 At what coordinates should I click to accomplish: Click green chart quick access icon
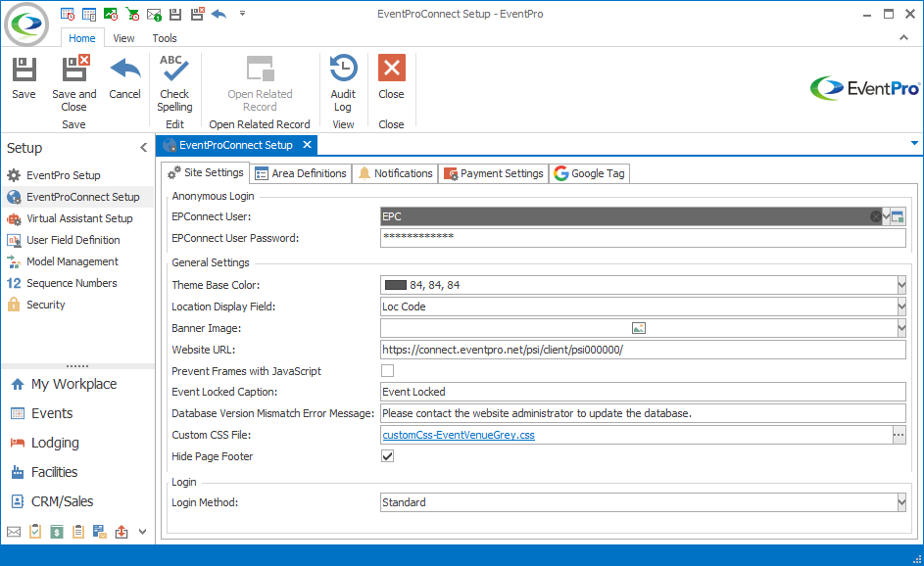coord(110,14)
